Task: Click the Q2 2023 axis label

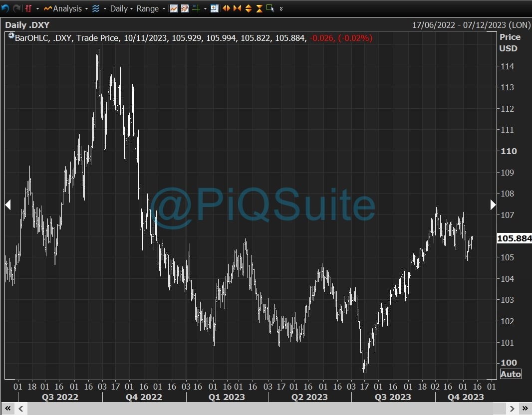Action: (309, 397)
